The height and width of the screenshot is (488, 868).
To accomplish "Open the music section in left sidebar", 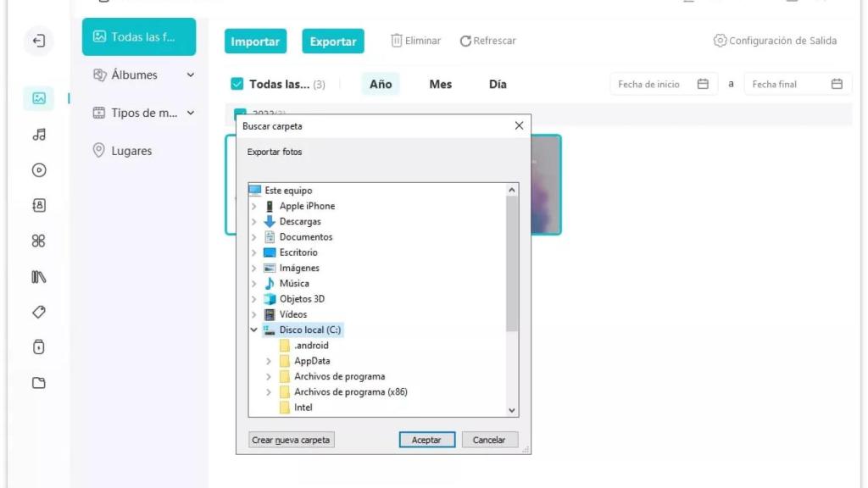I will 39,135.
